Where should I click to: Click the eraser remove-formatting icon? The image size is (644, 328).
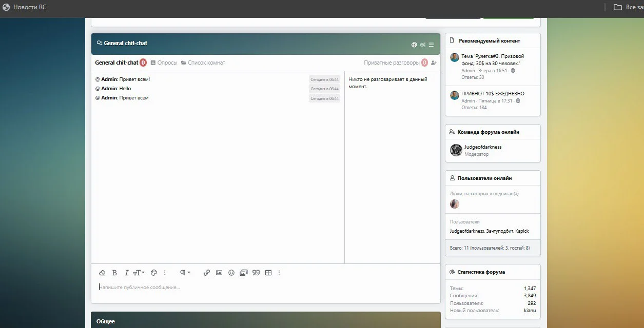click(102, 273)
